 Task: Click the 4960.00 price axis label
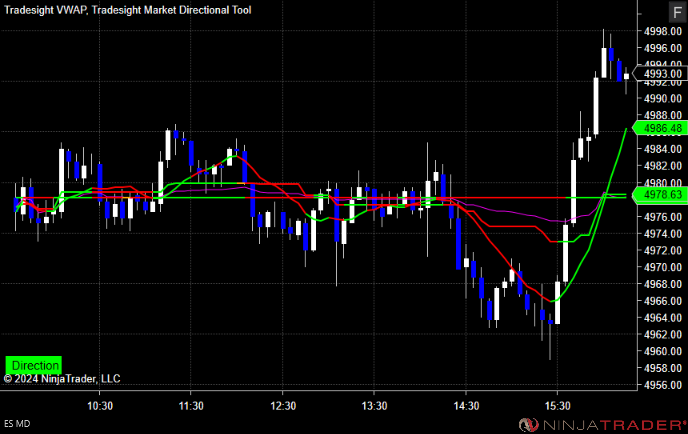(663, 351)
